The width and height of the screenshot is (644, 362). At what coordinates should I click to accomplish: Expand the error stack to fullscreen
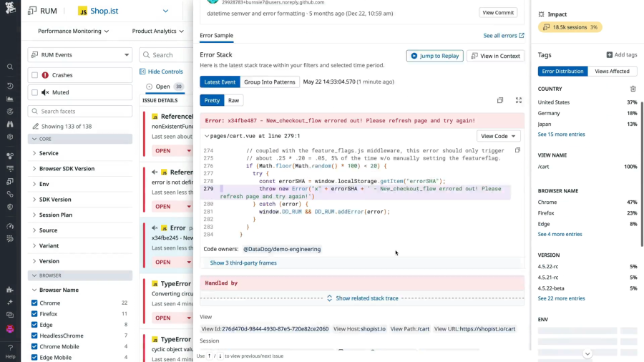pos(519,100)
